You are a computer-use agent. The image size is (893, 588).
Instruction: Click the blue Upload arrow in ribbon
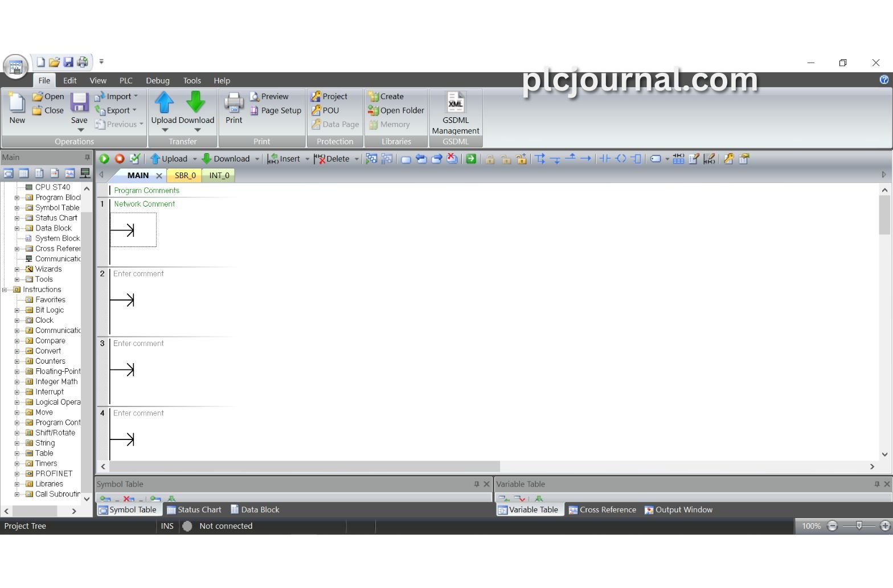coord(164,102)
